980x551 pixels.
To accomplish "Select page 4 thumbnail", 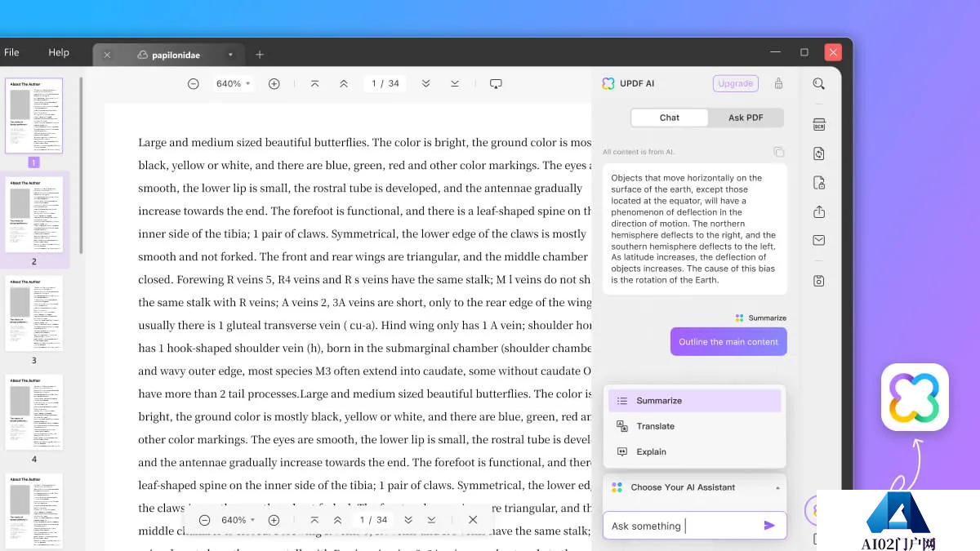I will coord(33,412).
